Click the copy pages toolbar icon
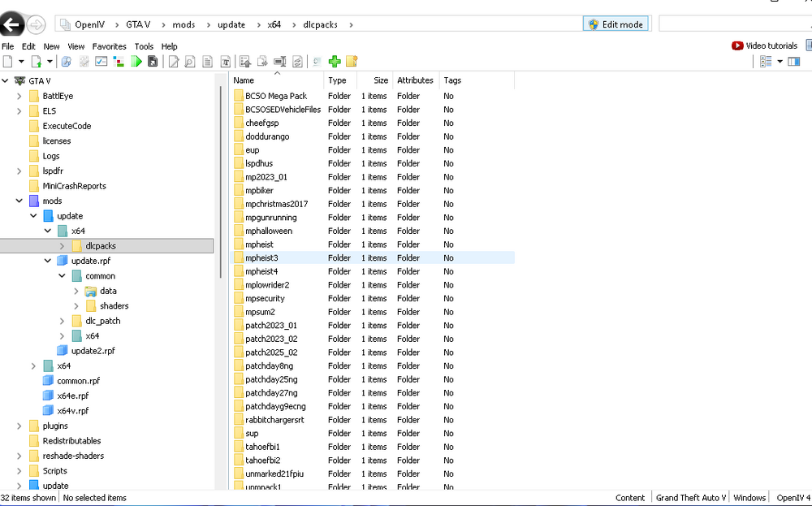Image resolution: width=812 pixels, height=506 pixels. [262, 62]
